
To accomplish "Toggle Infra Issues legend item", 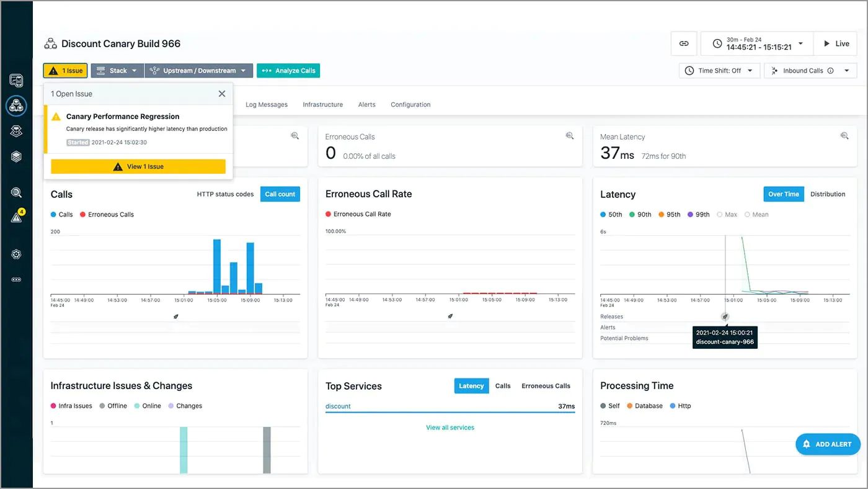I will pyautogui.click(x=71, y=406).
